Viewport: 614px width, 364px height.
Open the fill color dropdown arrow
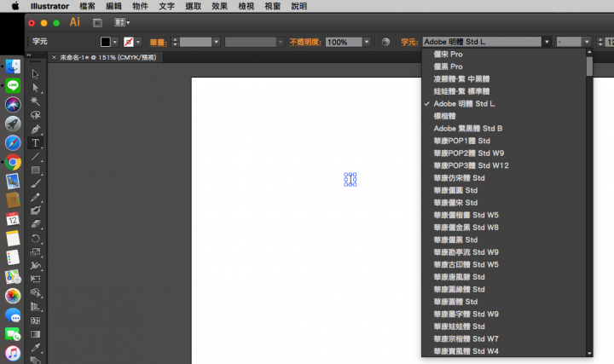click(115, 42)
